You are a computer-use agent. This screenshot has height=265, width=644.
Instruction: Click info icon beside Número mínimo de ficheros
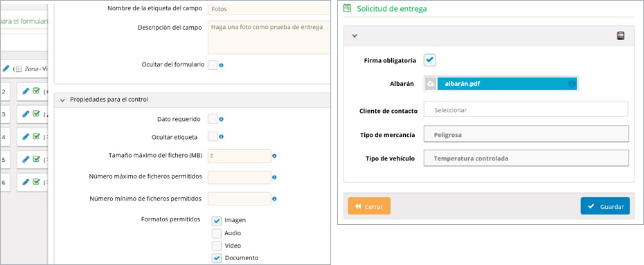tap(274, 199)
